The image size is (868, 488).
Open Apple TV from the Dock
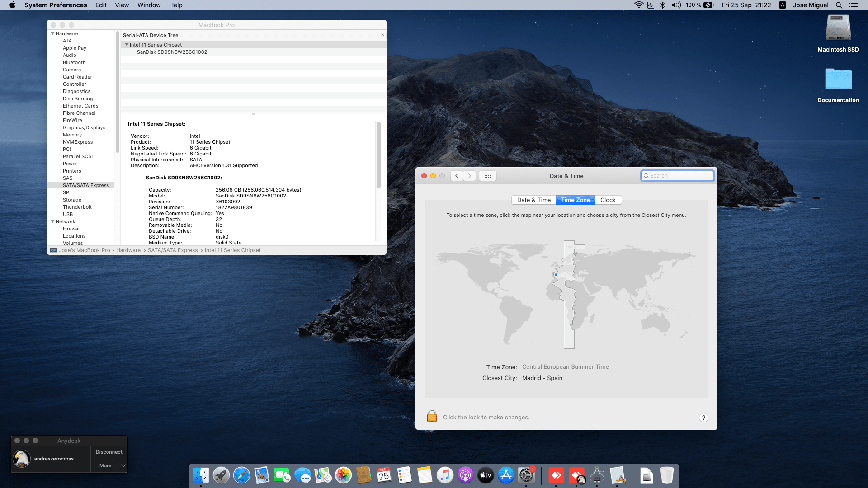tap(486, 475)
